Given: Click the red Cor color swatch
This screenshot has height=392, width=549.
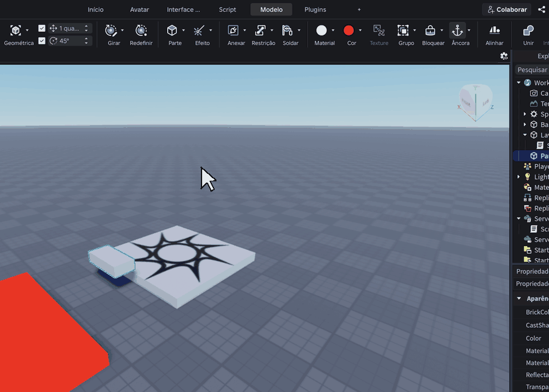Looking at the screenshot, I should [x=348, y=31].
